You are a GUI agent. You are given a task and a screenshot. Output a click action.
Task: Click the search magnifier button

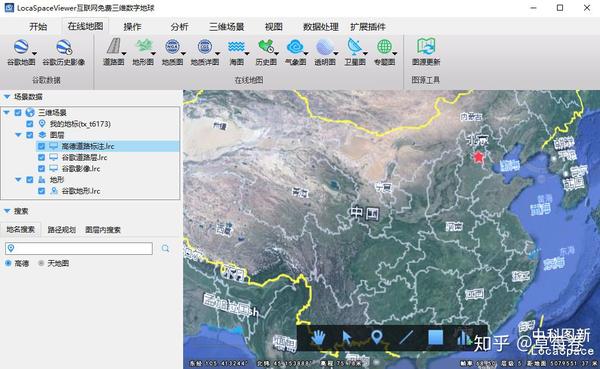[165, 248]
